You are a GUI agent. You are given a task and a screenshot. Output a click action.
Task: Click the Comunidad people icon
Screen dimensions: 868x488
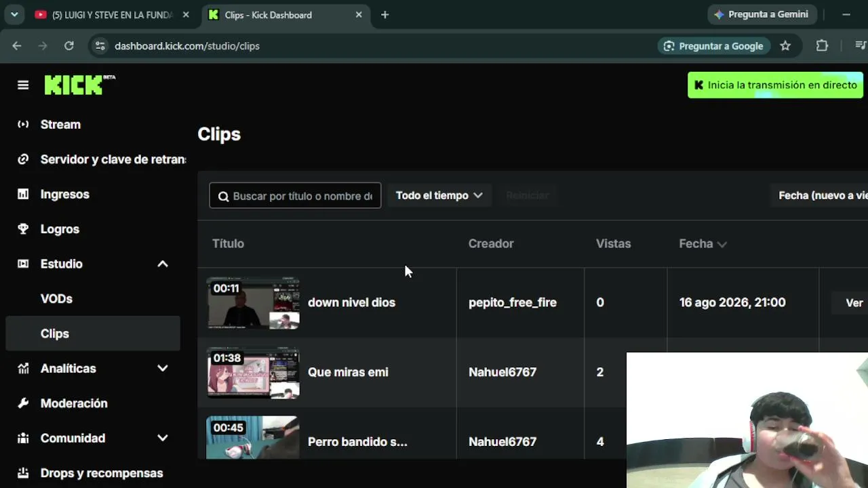(23, 438)
